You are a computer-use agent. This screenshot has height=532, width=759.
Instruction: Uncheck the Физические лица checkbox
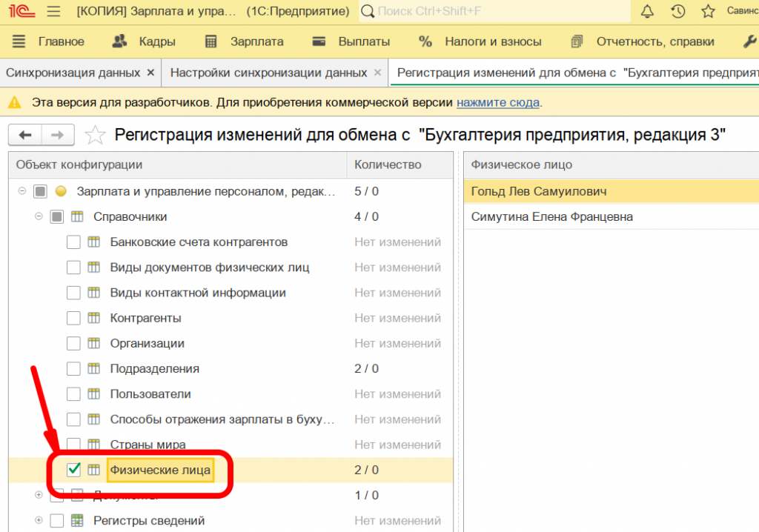click(73, 470)
